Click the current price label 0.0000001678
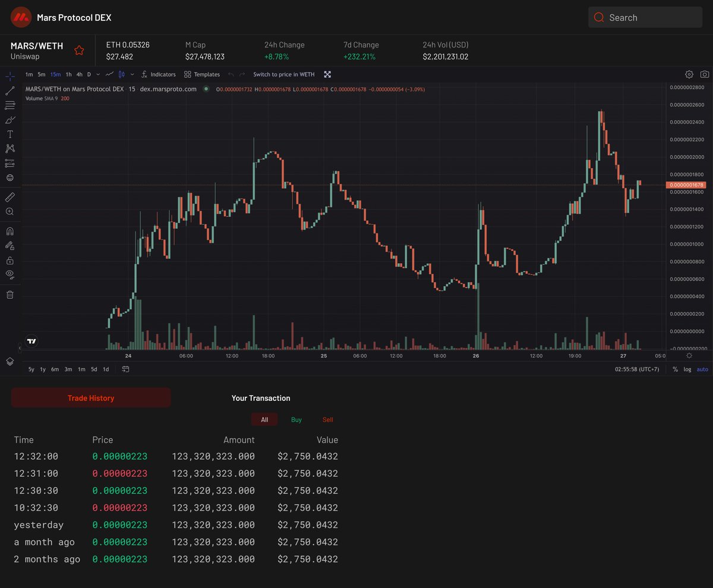Viewport: 713px width, 588px height. point(687,185)
